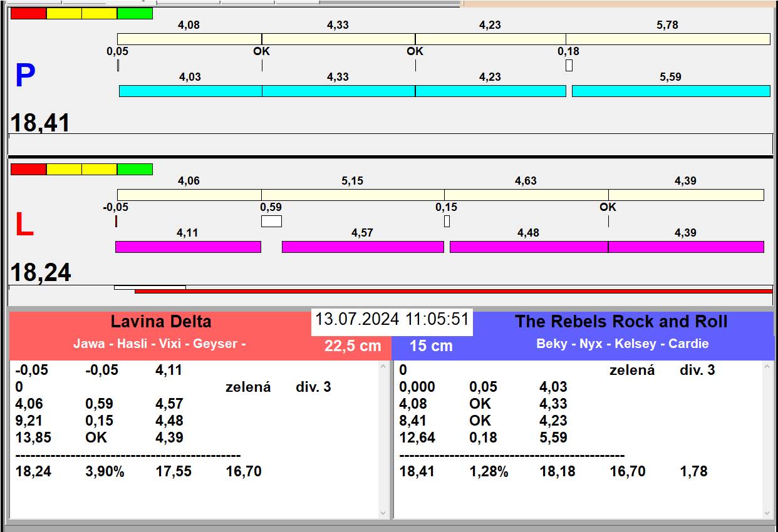778x532 pixels.
Task: Click the 22,5 cm jump height label
Action: coord(353,346)
